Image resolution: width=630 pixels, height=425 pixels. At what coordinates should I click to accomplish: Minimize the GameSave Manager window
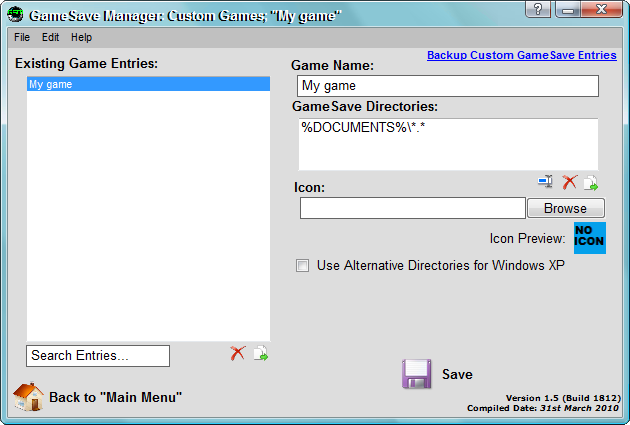[x=568, y=9]
